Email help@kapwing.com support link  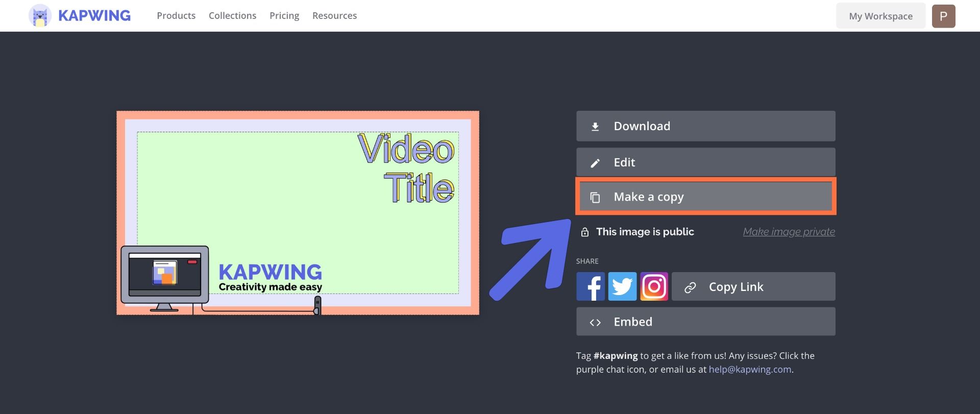750,370
